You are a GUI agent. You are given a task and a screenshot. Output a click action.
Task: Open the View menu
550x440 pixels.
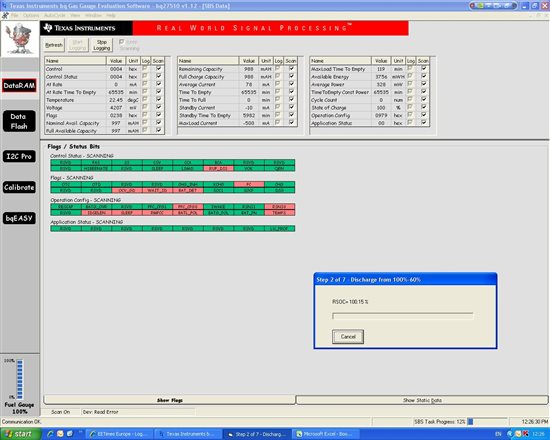click(75, 15)
